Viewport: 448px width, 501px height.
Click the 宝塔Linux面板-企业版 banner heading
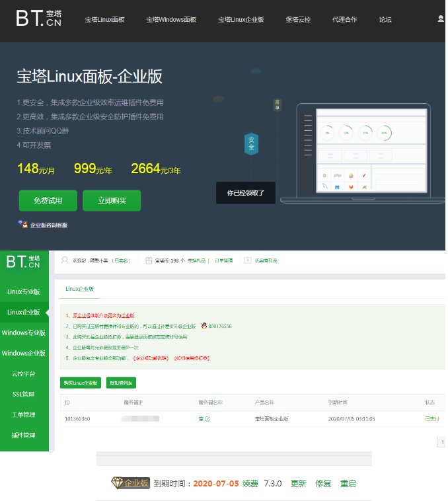[89, 77]
